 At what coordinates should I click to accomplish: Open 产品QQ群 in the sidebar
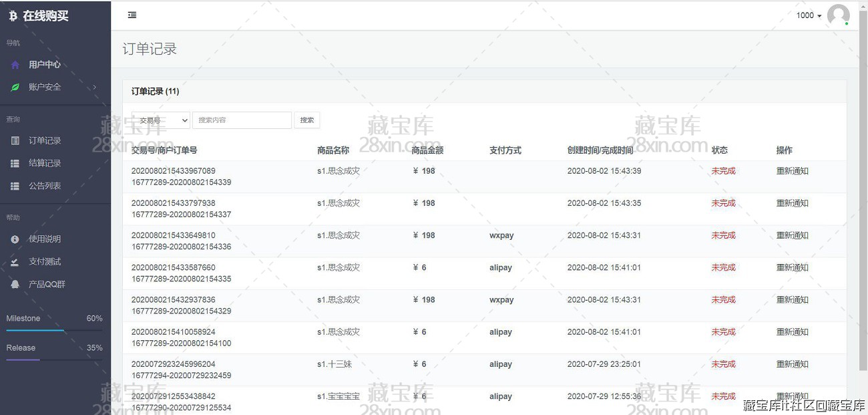tap(47, 285)
